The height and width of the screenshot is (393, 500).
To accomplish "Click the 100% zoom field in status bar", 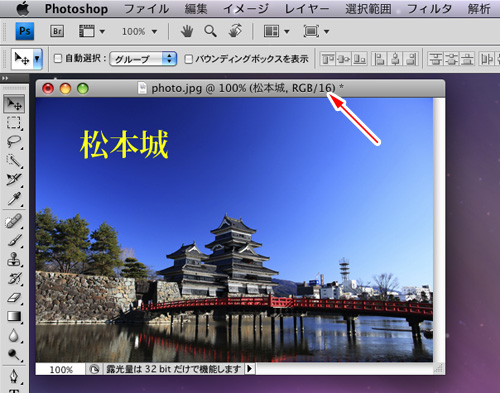I will 61,369.
